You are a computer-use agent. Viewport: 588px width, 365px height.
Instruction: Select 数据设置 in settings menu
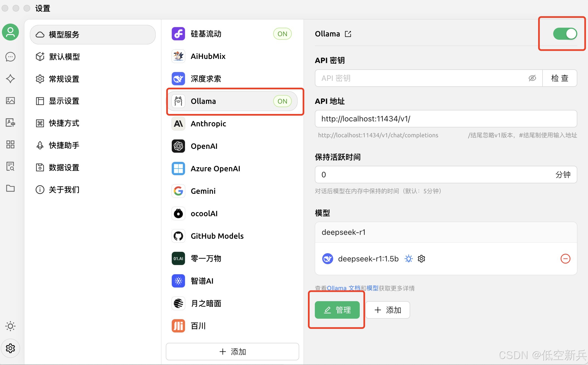64,167
